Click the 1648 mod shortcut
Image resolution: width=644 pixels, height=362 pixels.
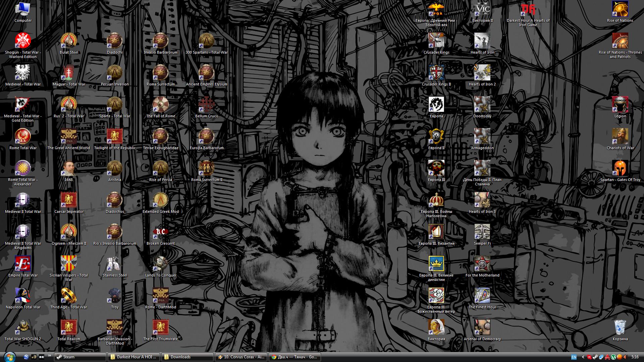tap(69, 171)
